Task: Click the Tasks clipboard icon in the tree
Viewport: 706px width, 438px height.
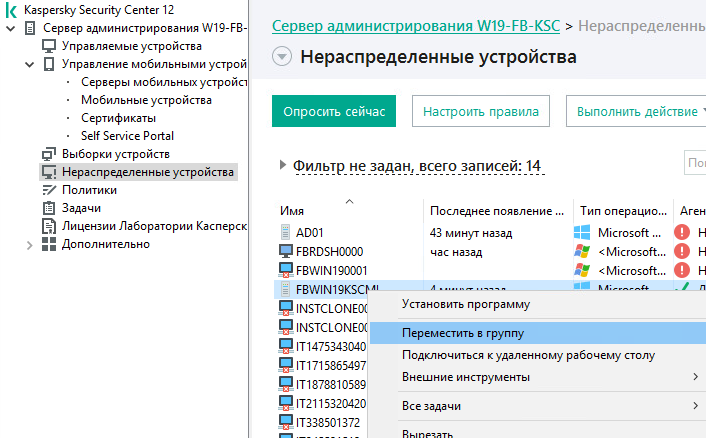Action: (49, 208)
